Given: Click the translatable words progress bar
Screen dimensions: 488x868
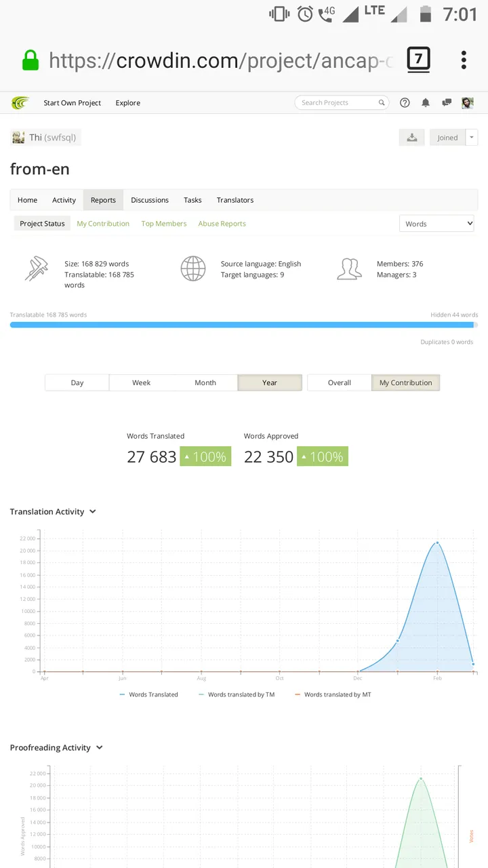Looking at the screenshot, I should tap(244, 325).
